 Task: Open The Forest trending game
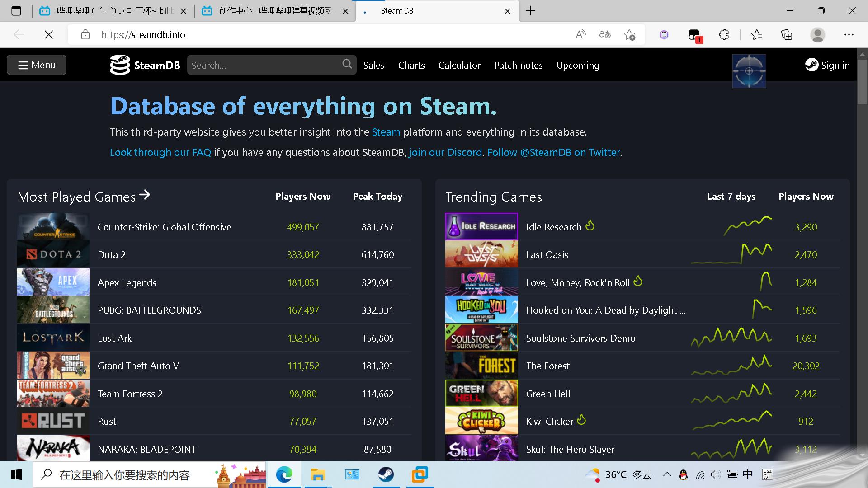548,366
